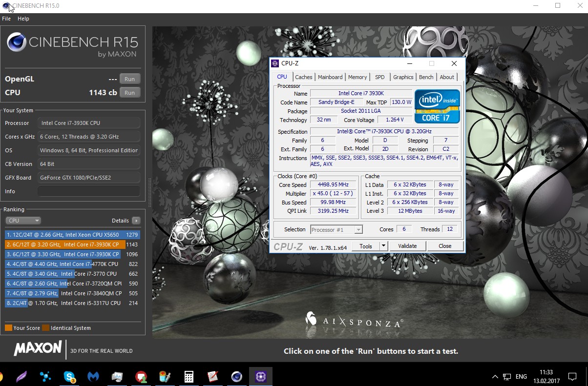Image resolution: width=588 pixels, height=386 pixels.
Task: Switch to the Mainboard tab
Action: tap(330, 77)
